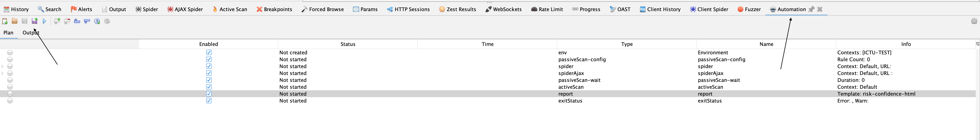Click the New Plan clipboard icon
The width and height of the screenshot is (980, 140).
pos(5,21)
